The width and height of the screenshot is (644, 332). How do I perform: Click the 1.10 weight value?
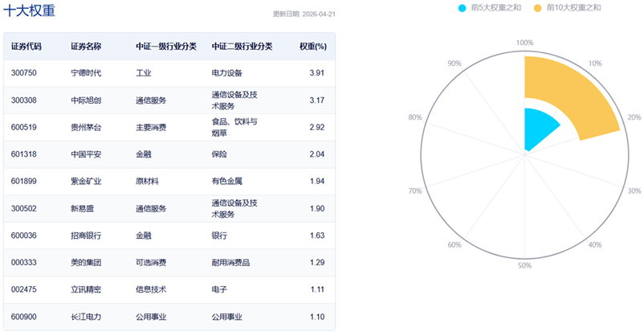(317, 317)
